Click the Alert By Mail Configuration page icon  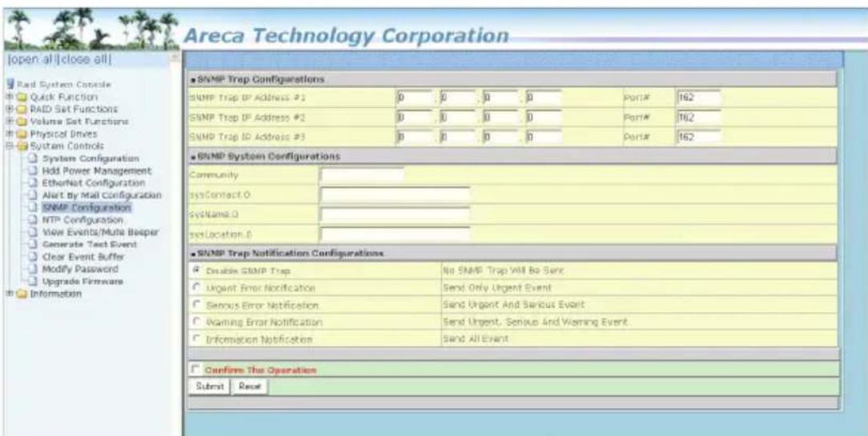[x=34, y=195]
